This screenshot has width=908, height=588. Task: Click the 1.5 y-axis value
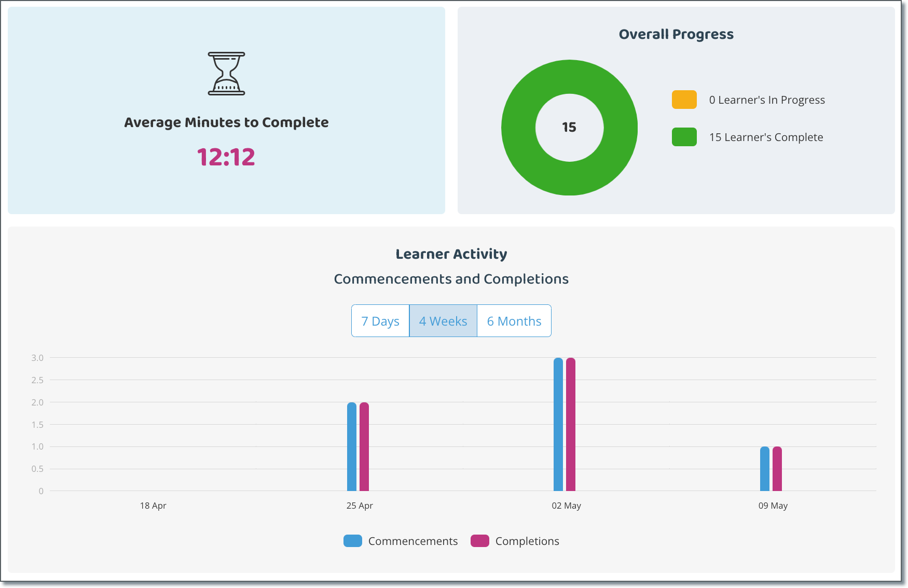point(37,425)
